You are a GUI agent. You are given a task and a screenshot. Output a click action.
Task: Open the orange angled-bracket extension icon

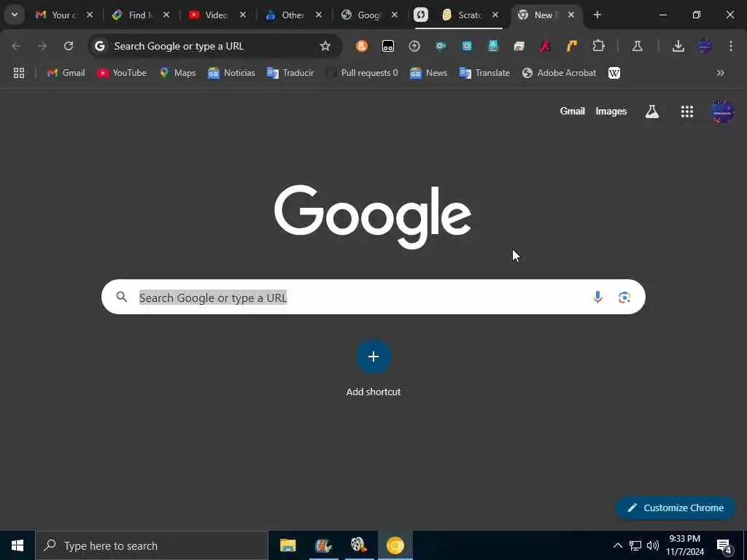pos(572,46)
